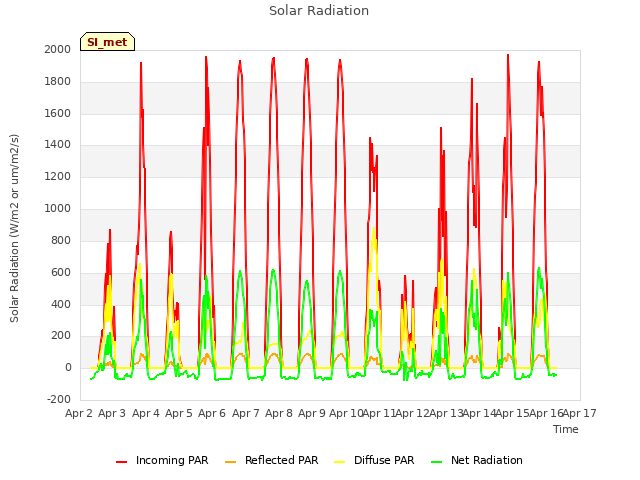Toggle the Incoming PAR legend entry
The height and width of the screenshot is (480, 640).
162,460
